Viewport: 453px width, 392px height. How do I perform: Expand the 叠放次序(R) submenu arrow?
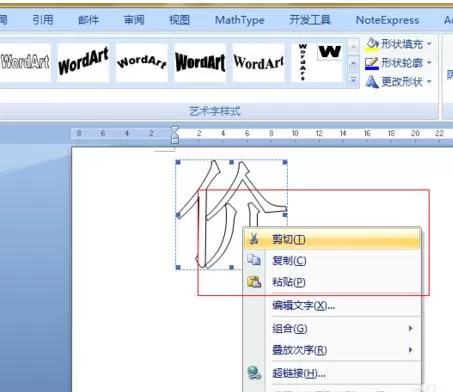(411, 350)
